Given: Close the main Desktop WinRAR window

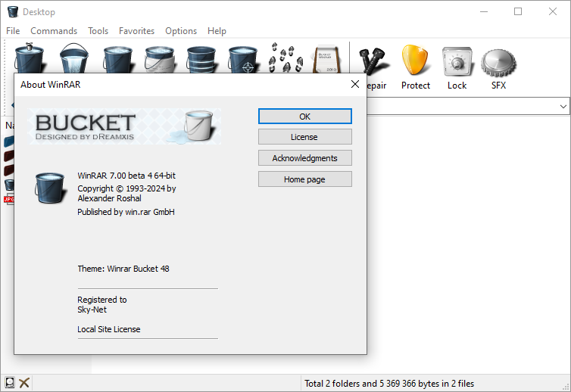Looking at the screenshot, I should pyautogui.click(x=552, y=11).
